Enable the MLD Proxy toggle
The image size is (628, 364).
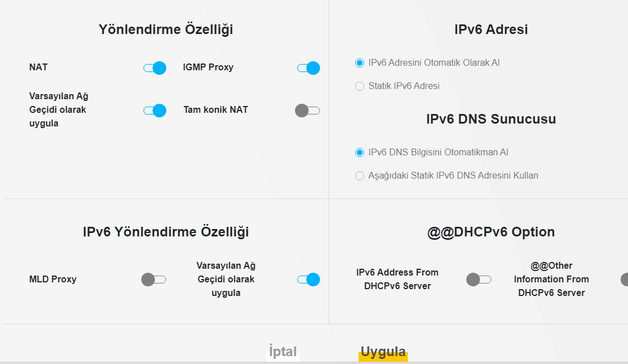153,280
